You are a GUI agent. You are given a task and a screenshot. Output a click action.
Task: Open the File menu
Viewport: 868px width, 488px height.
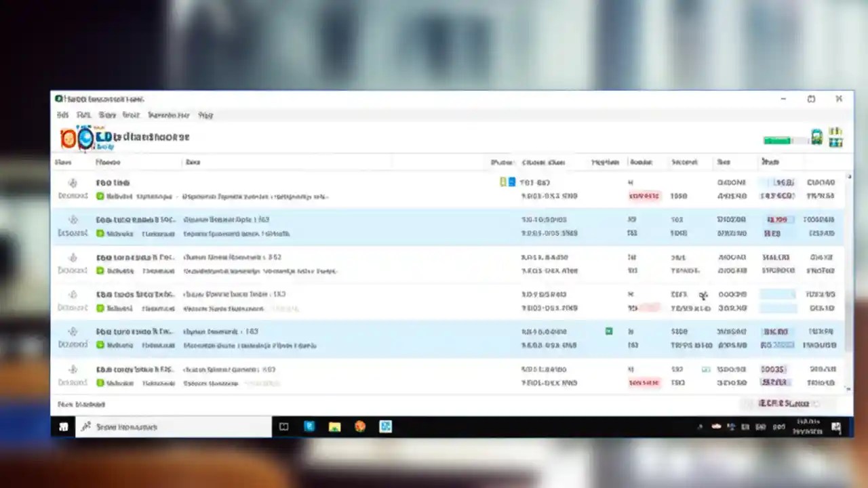(x=62, y=115)
